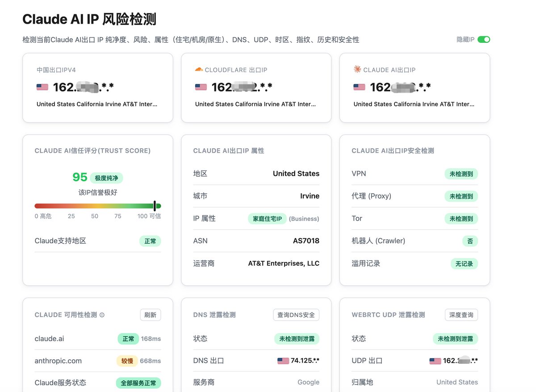Click the US flag in Claude AI出口IP card
The height and width of the screenshot is (392, 536).
360,87
